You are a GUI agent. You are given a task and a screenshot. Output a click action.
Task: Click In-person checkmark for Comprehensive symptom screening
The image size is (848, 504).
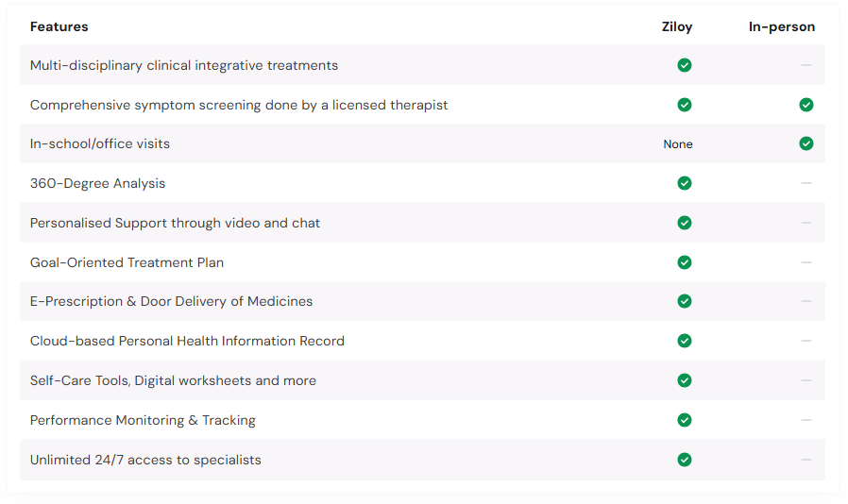pos(806,105)
